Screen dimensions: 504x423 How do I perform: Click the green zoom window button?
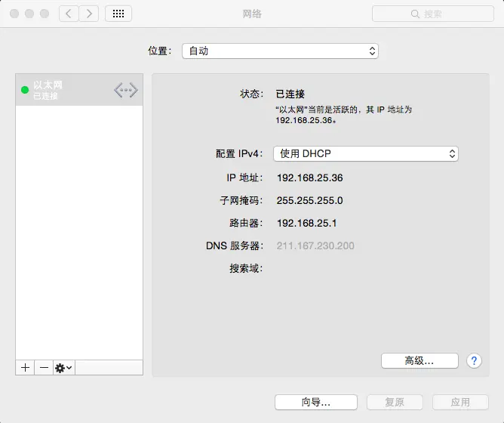[x=45, y=14]
